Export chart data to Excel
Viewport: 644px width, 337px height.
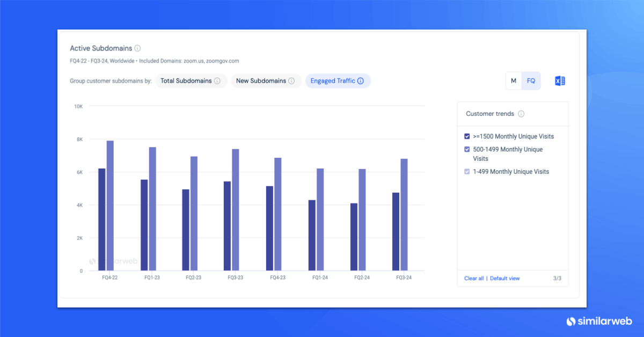click(560, 80)
